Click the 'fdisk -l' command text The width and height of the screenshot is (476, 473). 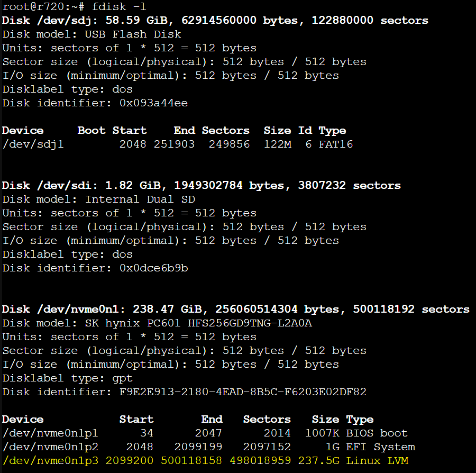(x=118, y=7)
